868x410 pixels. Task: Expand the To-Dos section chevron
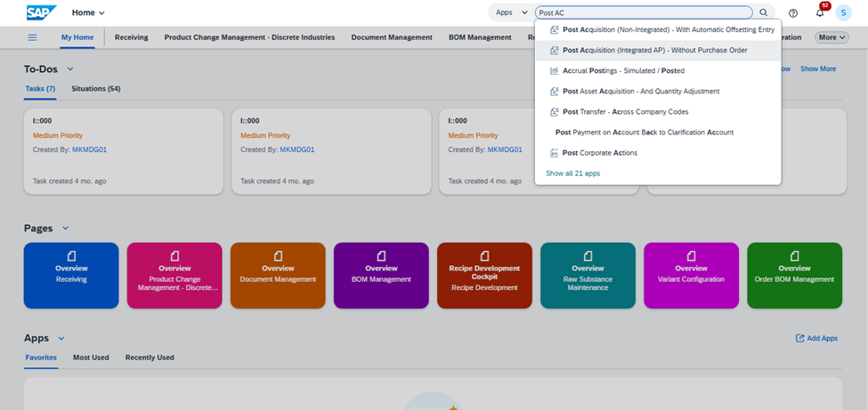click(70, 69)
